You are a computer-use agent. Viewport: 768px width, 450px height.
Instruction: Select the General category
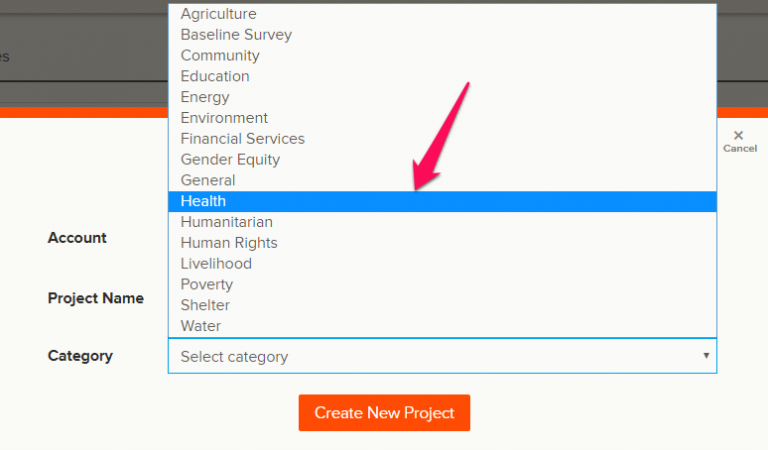click(208, 181)
